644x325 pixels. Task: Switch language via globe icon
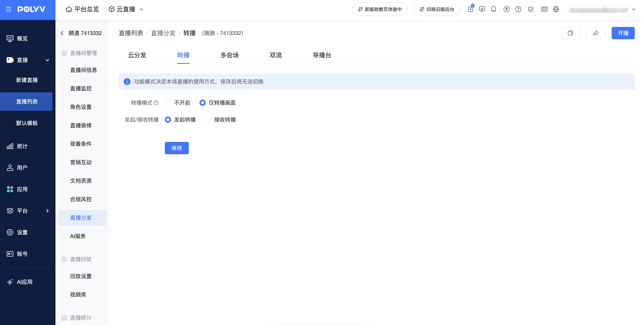click(x=556, y=9)
